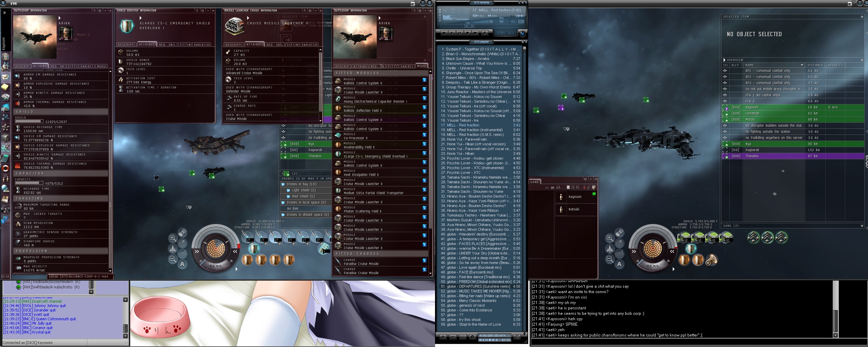
Task: Stop Winamp playback
Action: (x=468, y=33)
